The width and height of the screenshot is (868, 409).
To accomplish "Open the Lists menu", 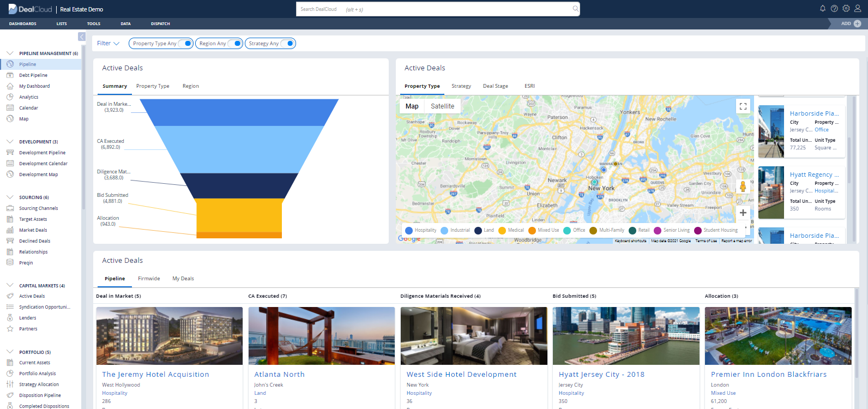I will pyautogui.click(x=62, y=24).
